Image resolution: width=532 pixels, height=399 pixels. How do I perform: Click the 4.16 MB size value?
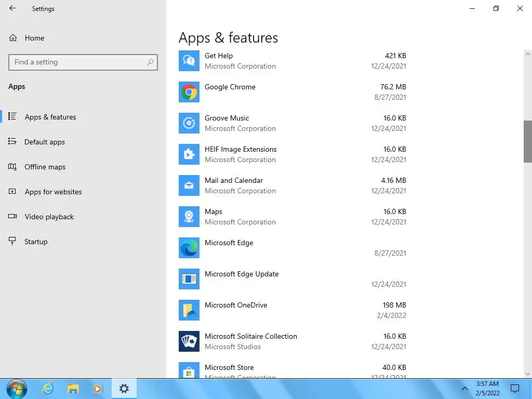pos(394,180)
